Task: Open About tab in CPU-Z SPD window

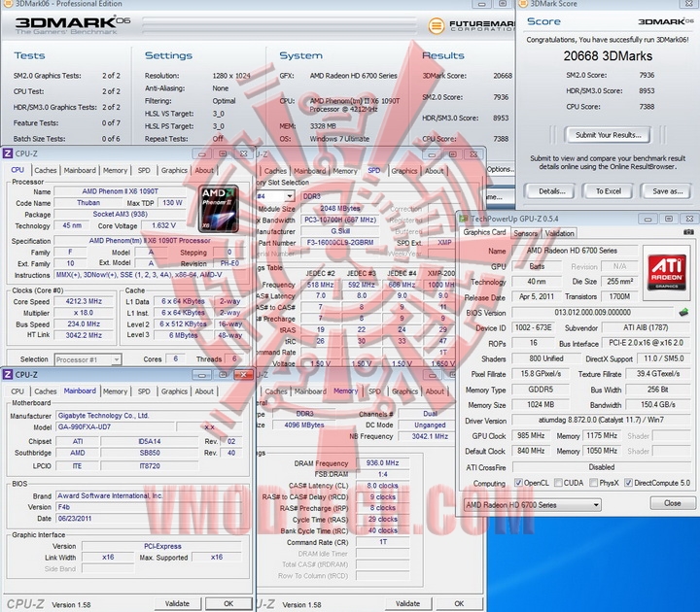Action: tap(434, 171)
